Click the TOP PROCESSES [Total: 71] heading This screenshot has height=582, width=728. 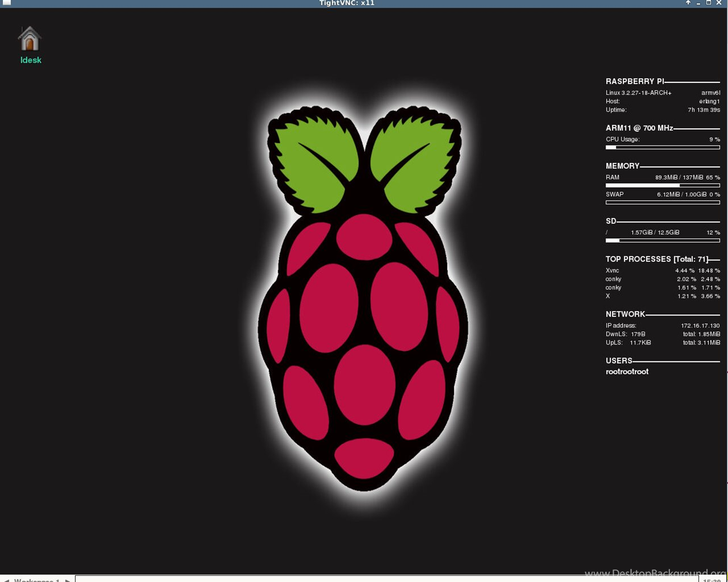657,259
